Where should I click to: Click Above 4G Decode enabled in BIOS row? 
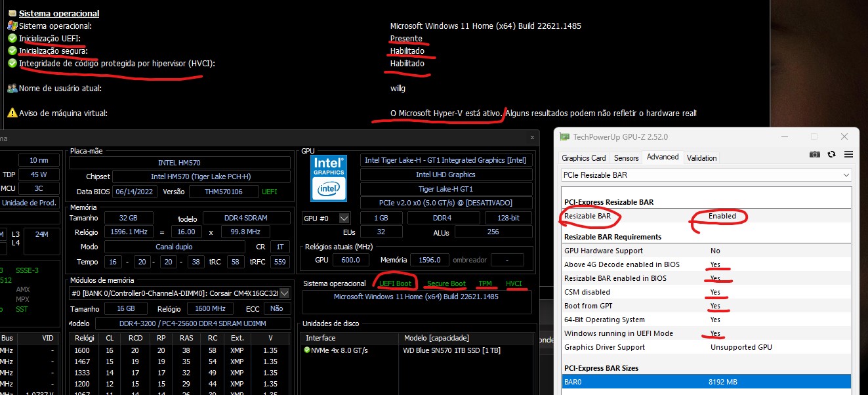(x=707, y=264)
